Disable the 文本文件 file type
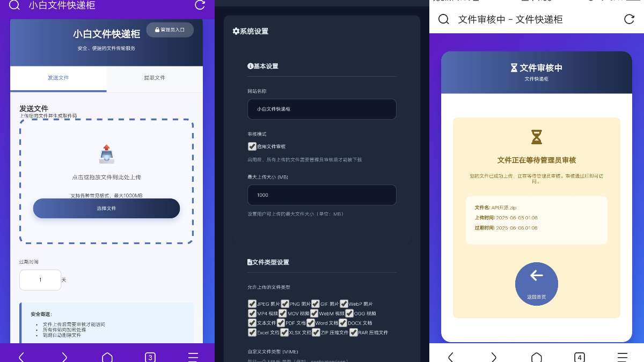The height and width of the screenshot is (362, 644). 252,323
